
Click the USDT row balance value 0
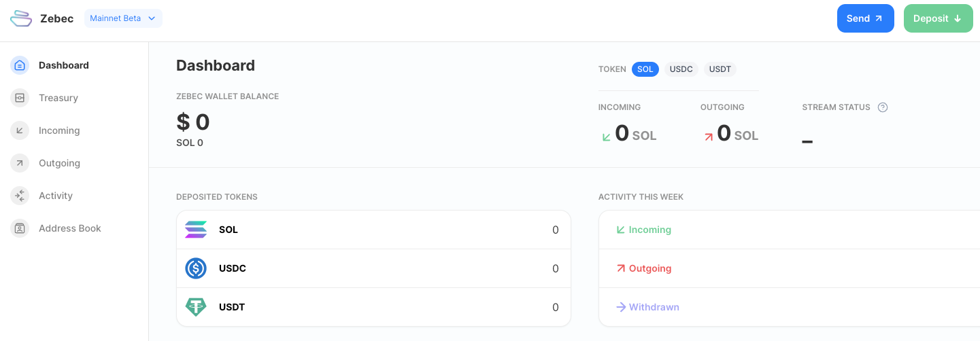point(556,307)
